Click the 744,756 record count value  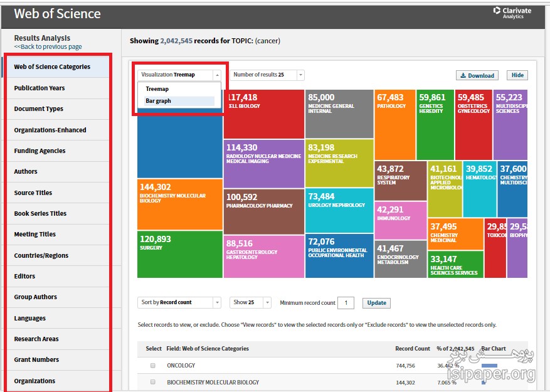pos(405,366)
